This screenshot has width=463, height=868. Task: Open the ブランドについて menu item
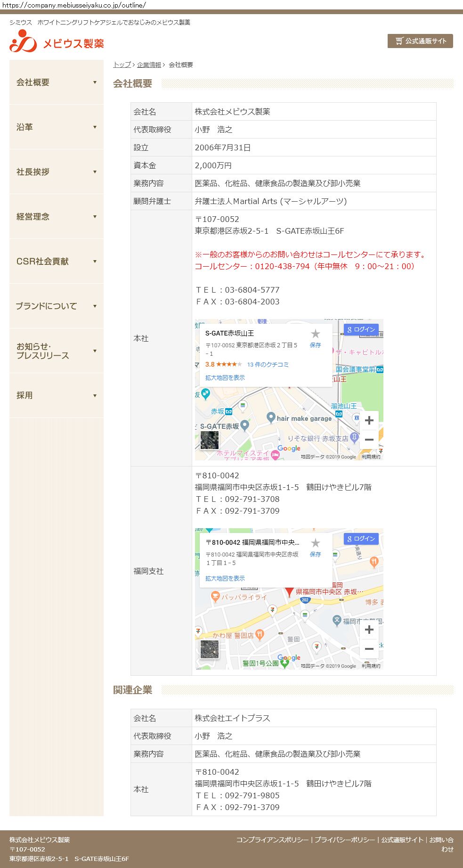[46, 306]
